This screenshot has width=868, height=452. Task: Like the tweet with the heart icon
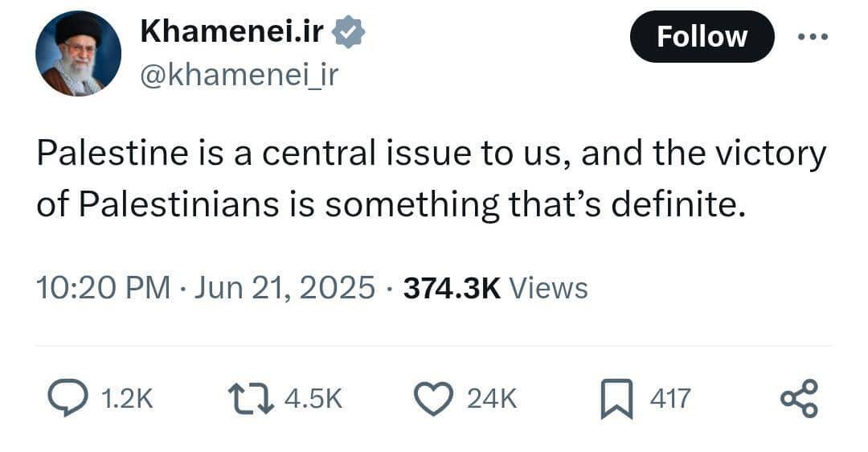click(434, 397)
